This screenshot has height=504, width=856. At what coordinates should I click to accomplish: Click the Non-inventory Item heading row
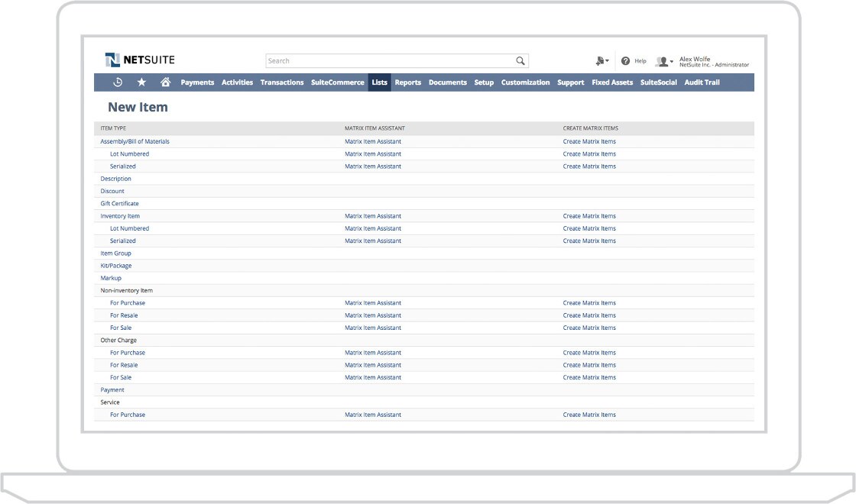pyautogui.click(x=424, y=291)
